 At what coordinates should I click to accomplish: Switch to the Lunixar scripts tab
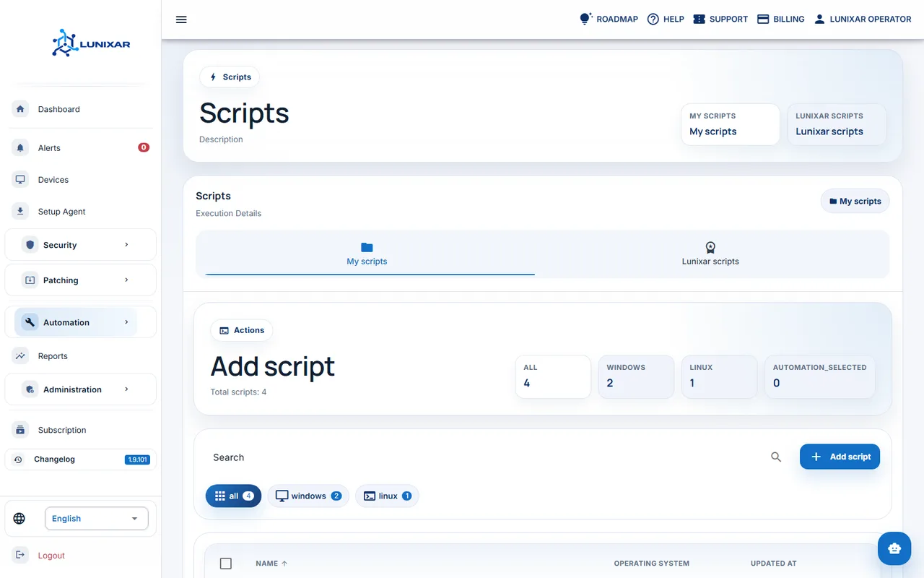[710, 254]
